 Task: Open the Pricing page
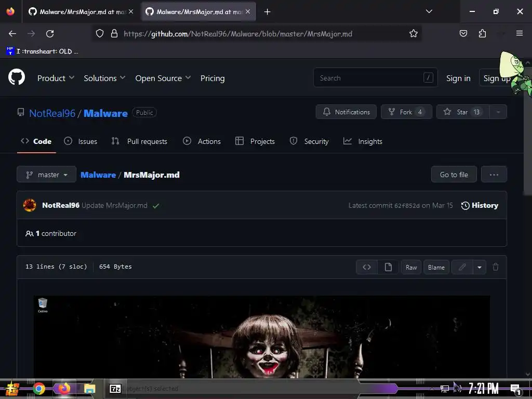click(212, 78)
